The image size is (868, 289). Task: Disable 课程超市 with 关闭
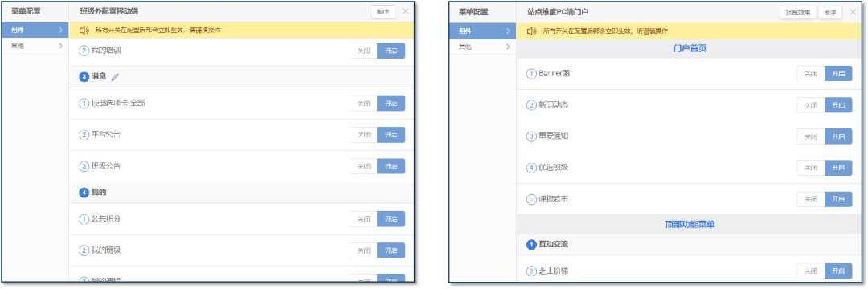point(811,199)
